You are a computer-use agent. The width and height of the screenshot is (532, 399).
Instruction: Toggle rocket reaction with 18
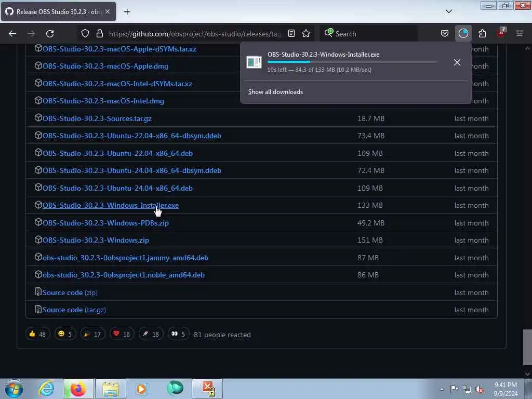click(151, 334)
